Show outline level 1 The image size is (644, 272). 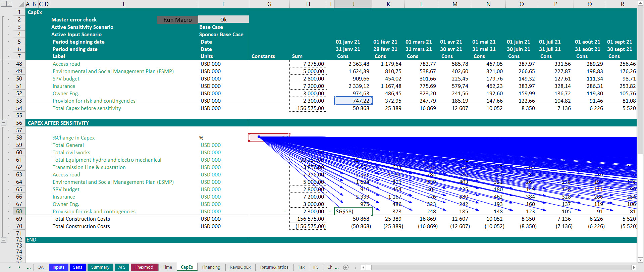[3, 4]
